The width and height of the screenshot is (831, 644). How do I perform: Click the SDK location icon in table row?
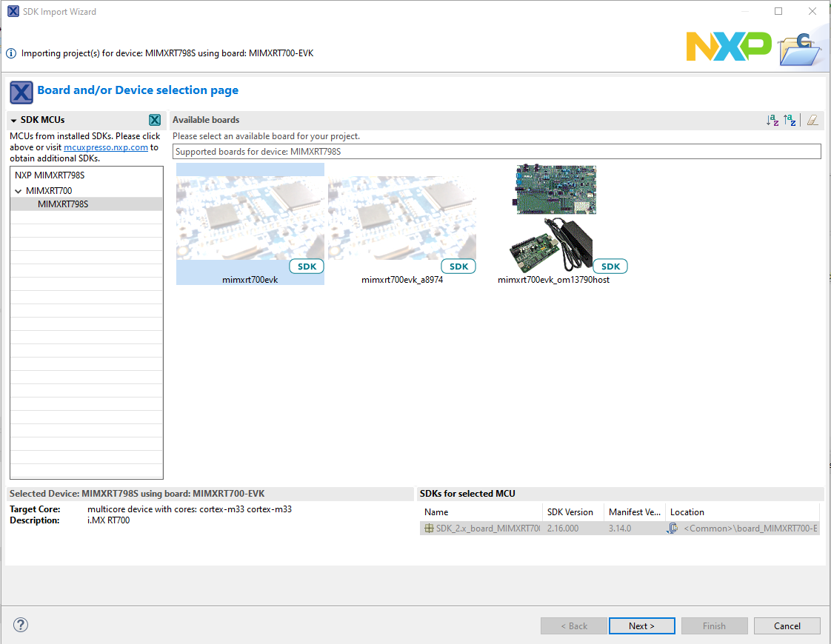pos(673,529)
